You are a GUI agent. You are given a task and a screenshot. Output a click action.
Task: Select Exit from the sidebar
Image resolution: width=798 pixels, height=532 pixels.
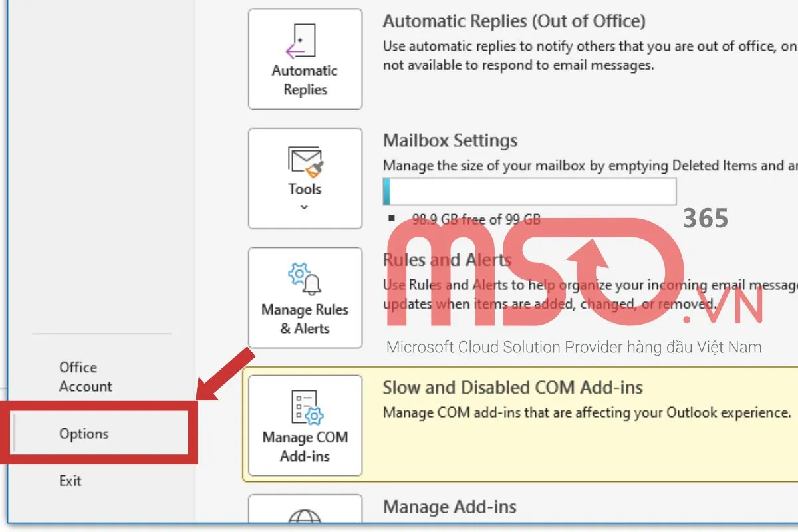(x=70, y=480)
